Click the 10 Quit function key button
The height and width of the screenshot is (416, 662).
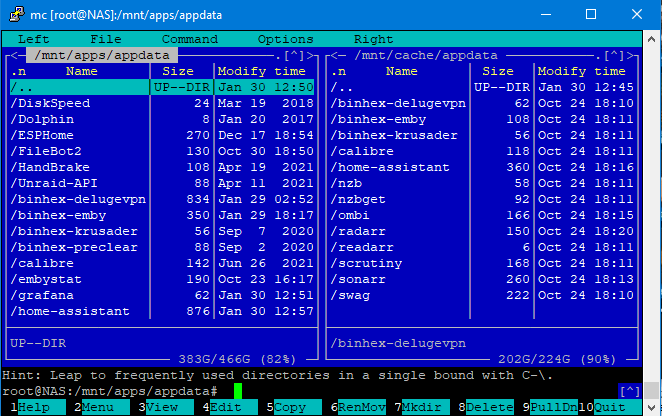pyautogui.click(x=609, y=408)
